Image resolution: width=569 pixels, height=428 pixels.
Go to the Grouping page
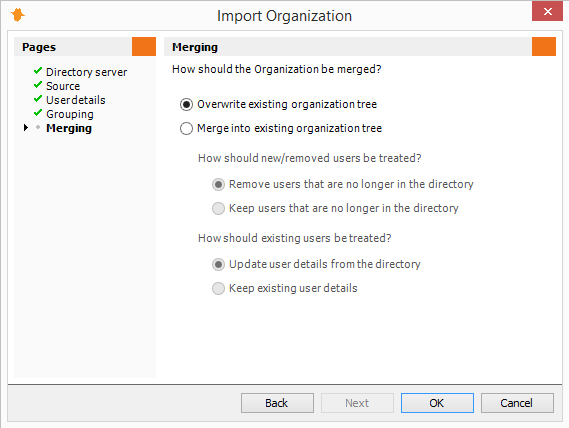pos(70,114)
